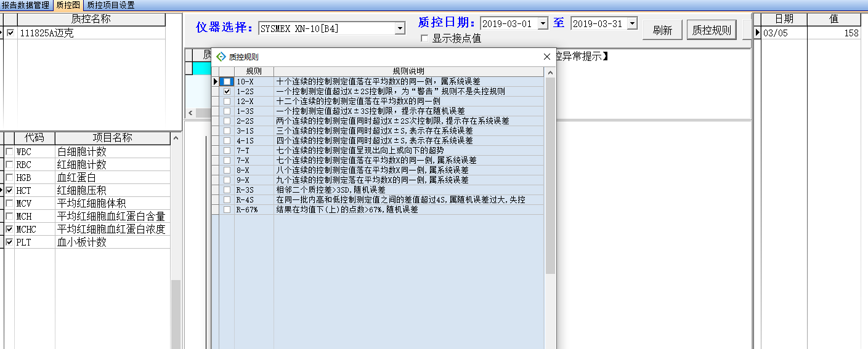The height and width of the screenshot is (349, 868).
Task: Toggle the 显示接点值 checkbox
Action: tap(424, 38)
